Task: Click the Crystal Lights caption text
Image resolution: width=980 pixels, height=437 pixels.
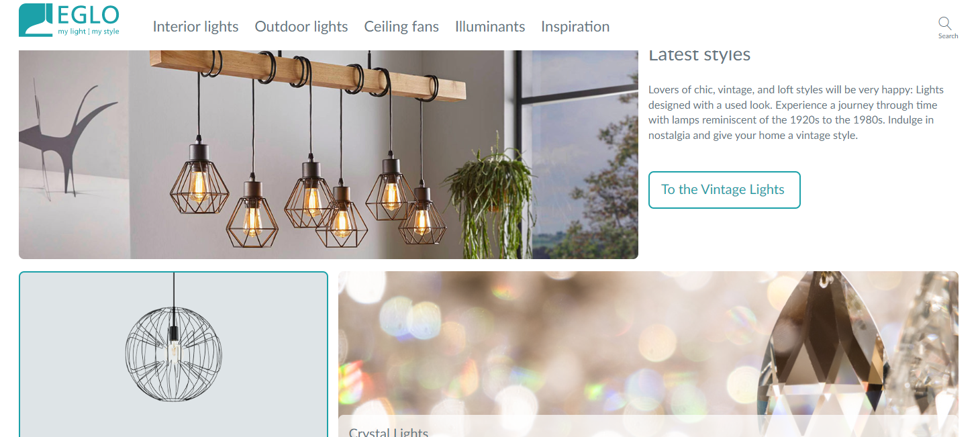Action: (389, 432)
